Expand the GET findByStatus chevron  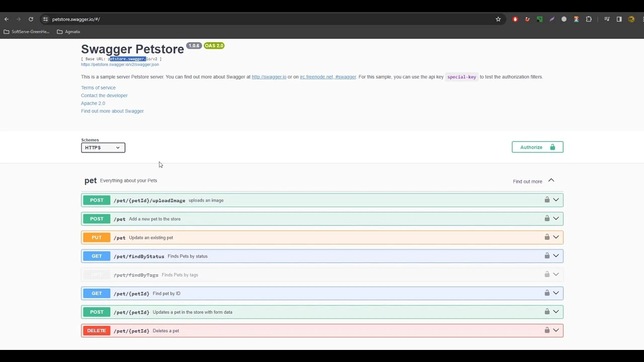pos(556,255)
